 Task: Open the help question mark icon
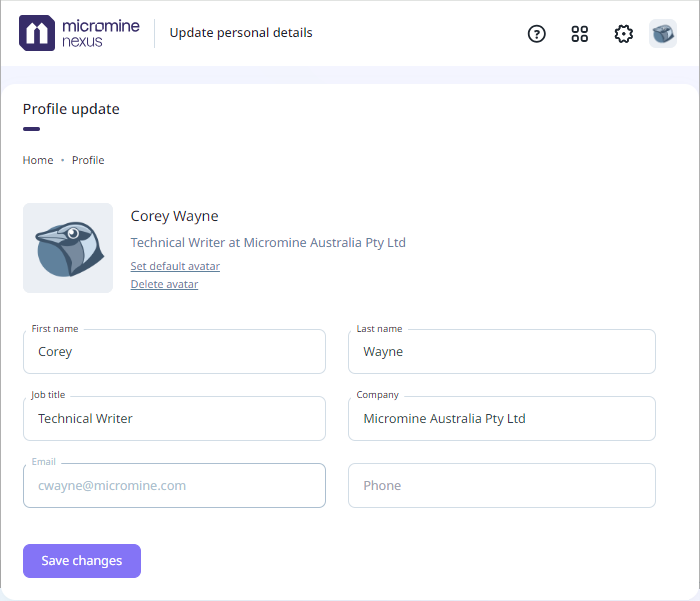coord(537,34)
